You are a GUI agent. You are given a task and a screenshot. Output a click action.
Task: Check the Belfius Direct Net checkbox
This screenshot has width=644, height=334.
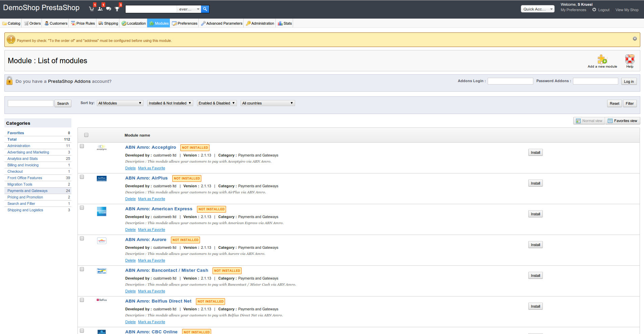(x=82, y=300)
